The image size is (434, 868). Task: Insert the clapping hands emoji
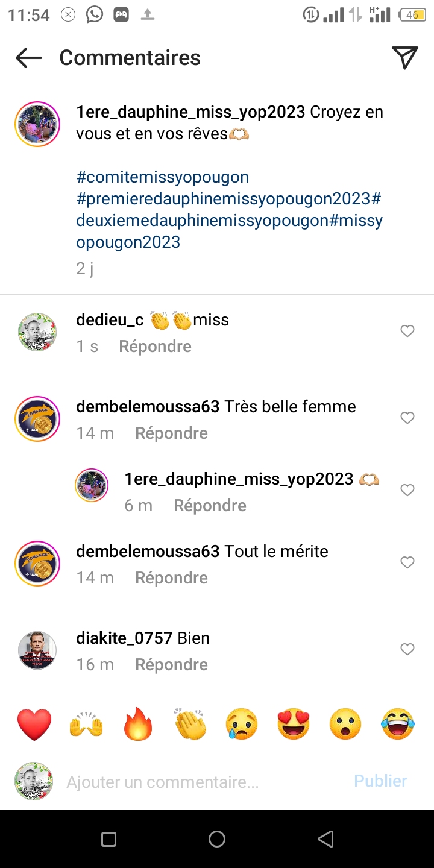(190, 724)
